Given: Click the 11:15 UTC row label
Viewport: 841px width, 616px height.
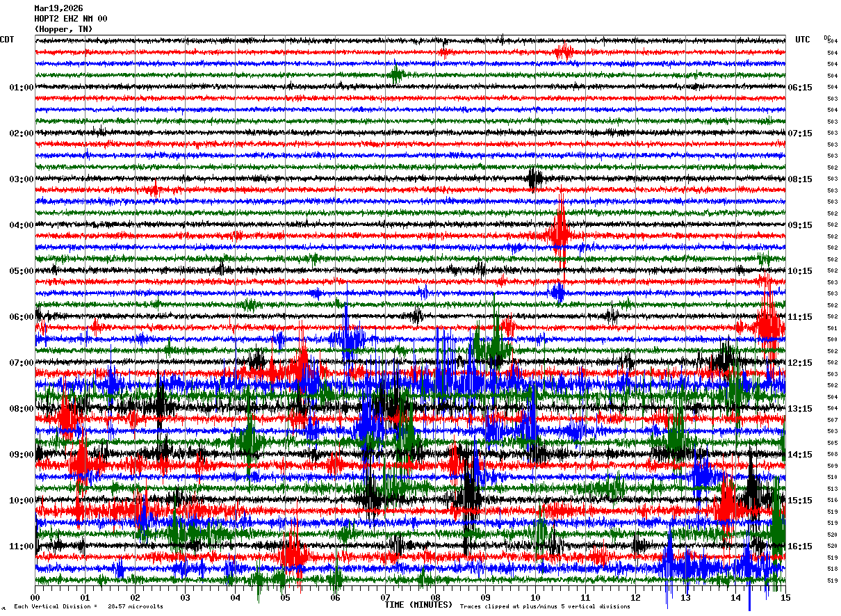Looking at the screenshot, I should click(799, 317).
